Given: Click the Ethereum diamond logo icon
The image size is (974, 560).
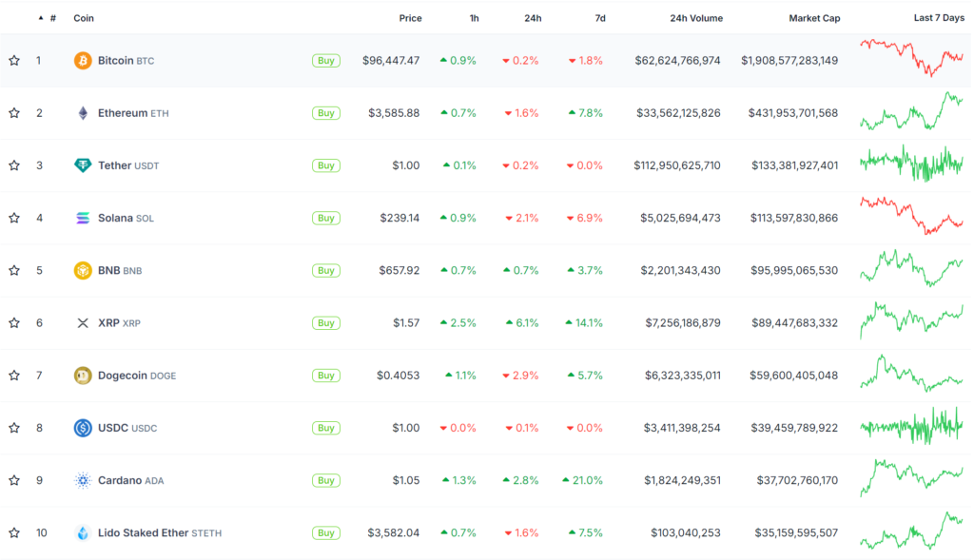Looking at the screenshot, I should [x=83, y=113].
